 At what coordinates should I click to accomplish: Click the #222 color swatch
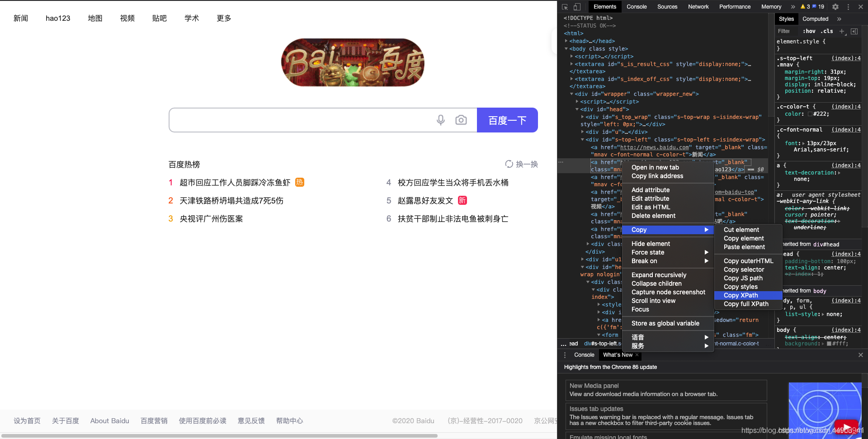(810, 114)
